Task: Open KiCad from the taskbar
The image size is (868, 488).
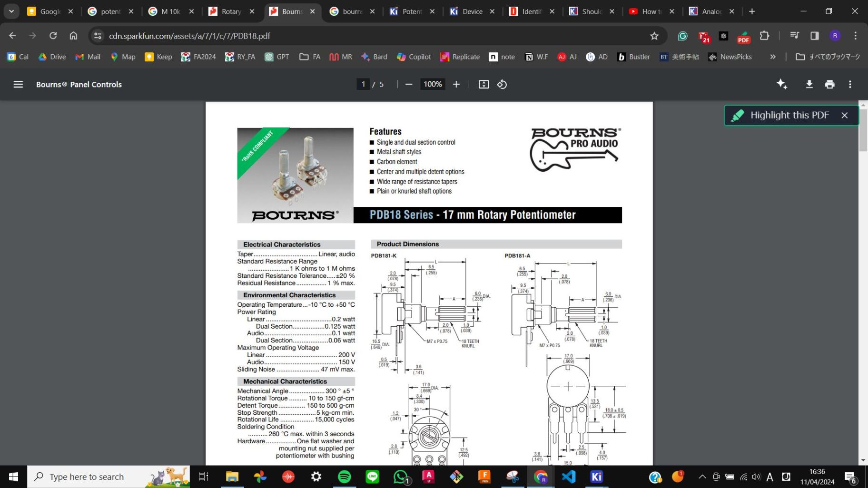Action: coord(597,477)
